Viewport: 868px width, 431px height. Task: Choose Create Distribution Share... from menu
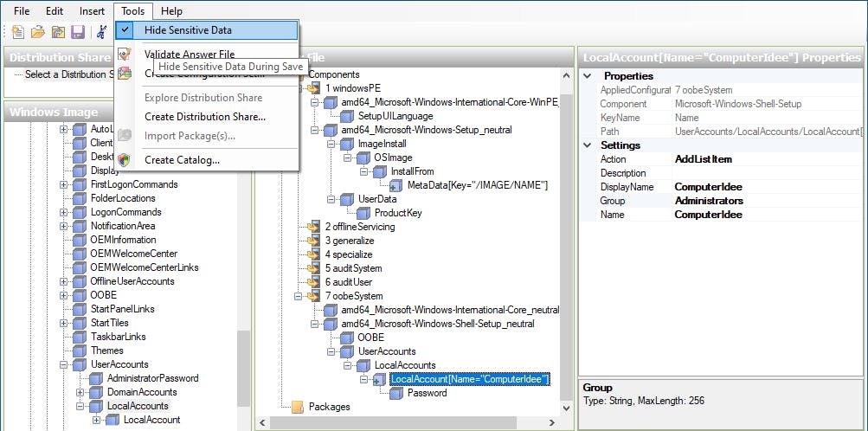pyautogui.click(x=205, y=117)
